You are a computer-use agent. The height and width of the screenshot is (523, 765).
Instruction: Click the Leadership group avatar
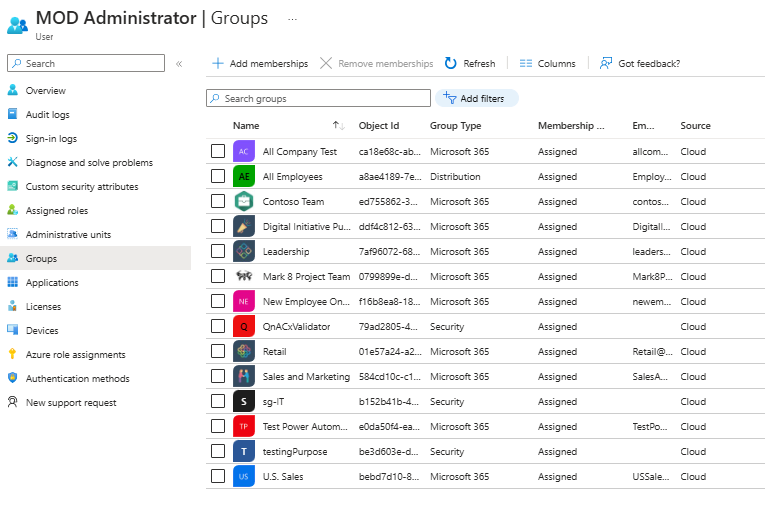point(244,251)
